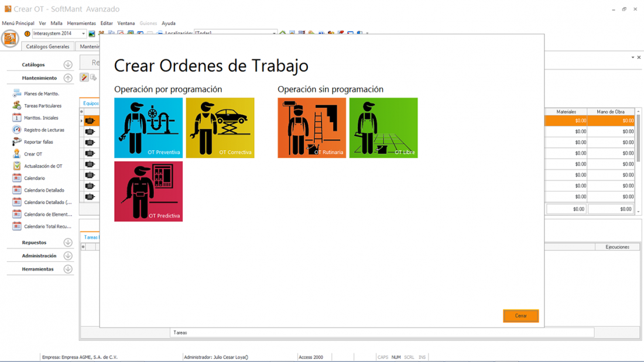Open the OT Preventiva tile
Image resolution: width=644 pixels, height=362 pixels.
click(x=148, y=127)
